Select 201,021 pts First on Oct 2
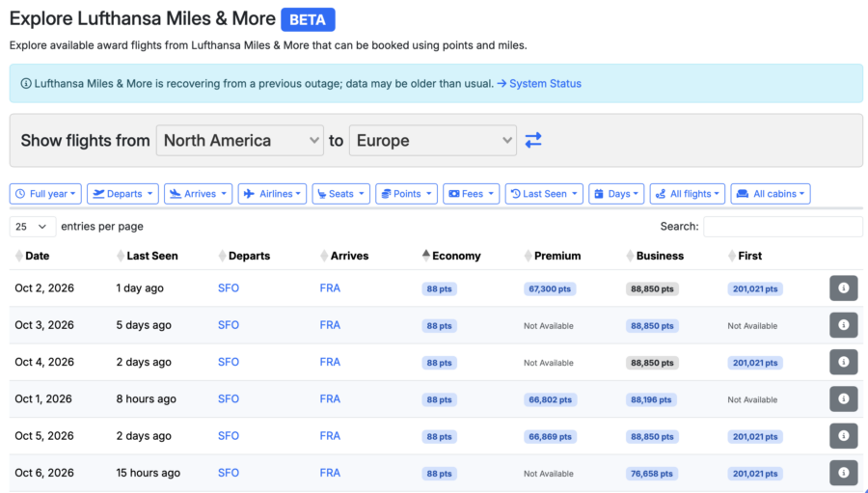868x493 pixels. [x=755, y=288]
